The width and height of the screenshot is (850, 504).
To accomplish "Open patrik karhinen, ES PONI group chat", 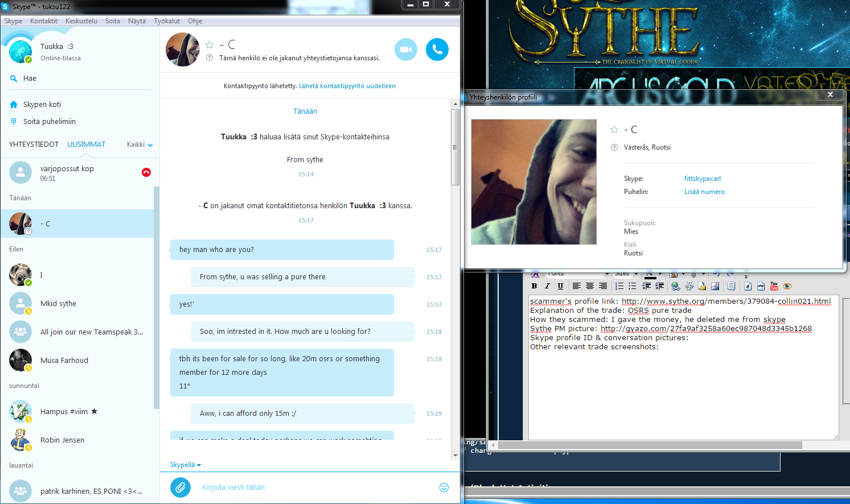I will tap(77, 491).
